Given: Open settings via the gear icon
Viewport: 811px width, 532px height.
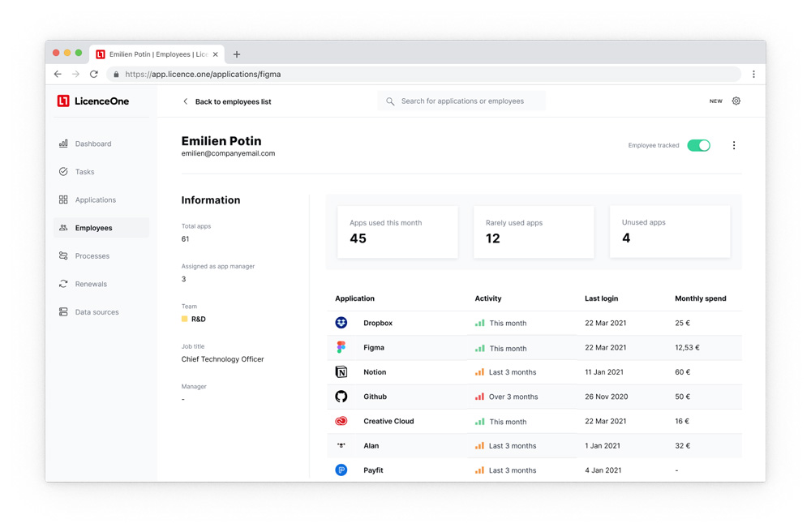Looking at the screenshot, I should coord(736,101).
